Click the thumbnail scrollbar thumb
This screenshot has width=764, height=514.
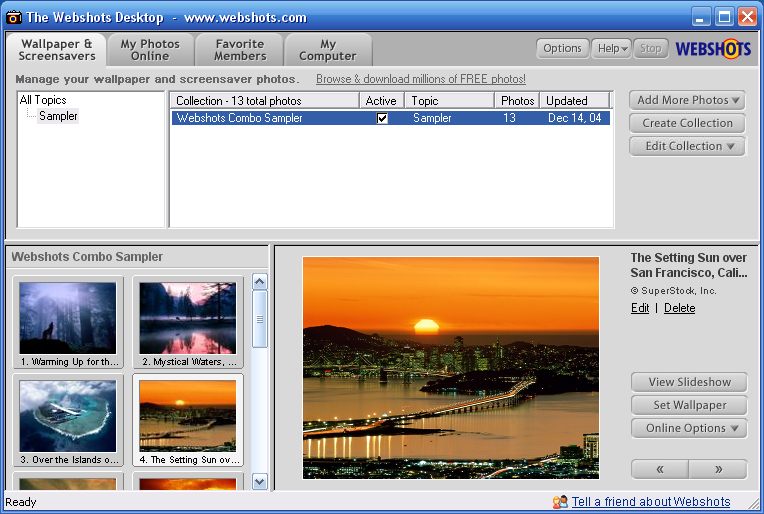pos(260,319)
